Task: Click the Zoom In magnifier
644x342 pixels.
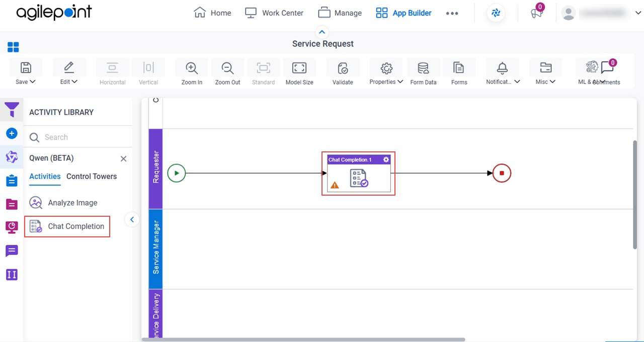Action: tap(192, 68)
